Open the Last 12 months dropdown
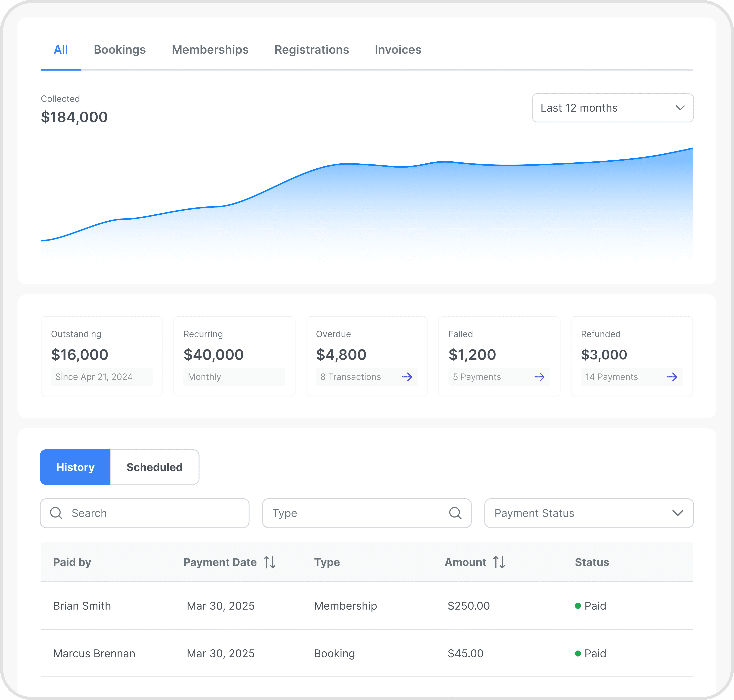Screen dimensions: 734x700 point(612,108)
